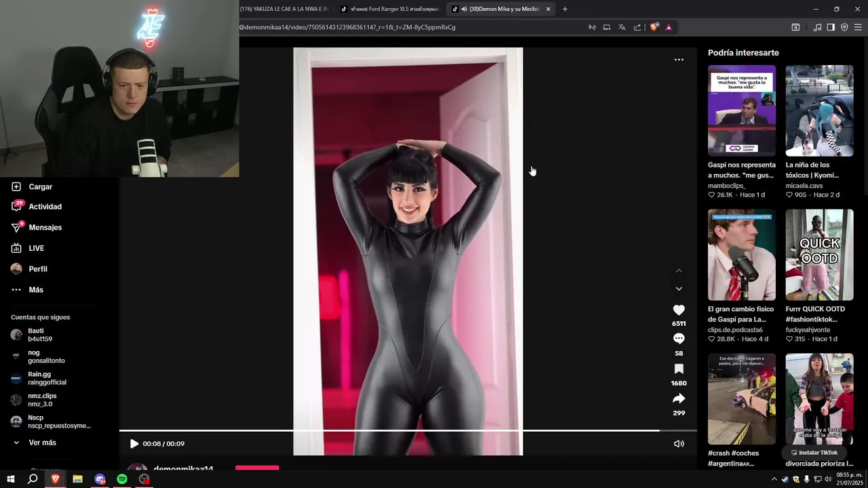The width and height of the screenshot is (868, 488).
Task: Open Mensajes inbox in sidebar
Action: [37, 228]
